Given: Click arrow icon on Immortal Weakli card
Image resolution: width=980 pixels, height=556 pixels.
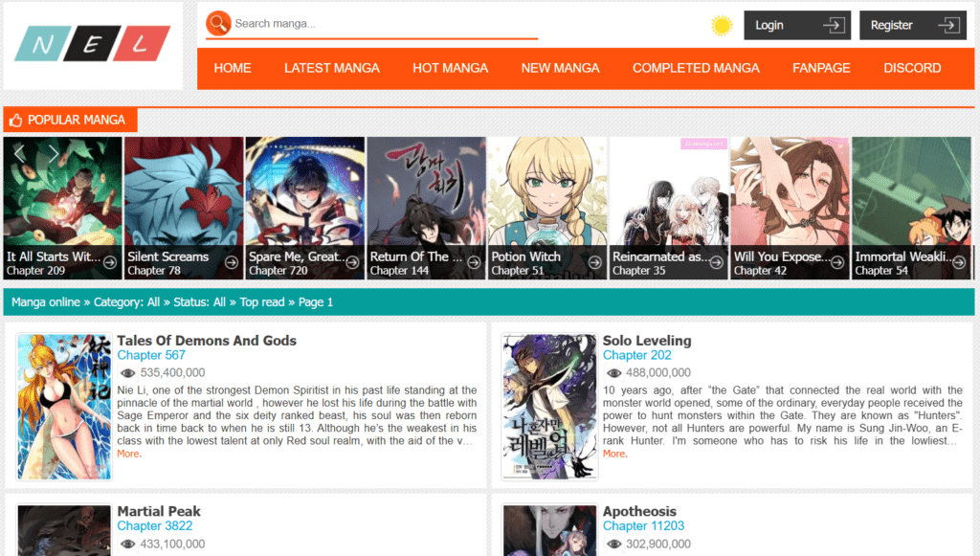Looking at the screenshot, I should coord(959,262).
